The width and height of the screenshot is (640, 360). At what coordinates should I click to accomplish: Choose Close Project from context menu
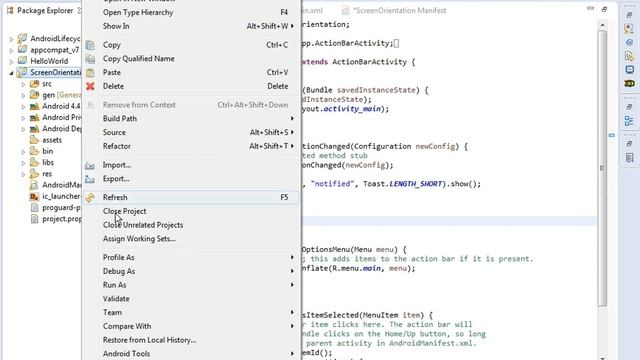[191, 211]
